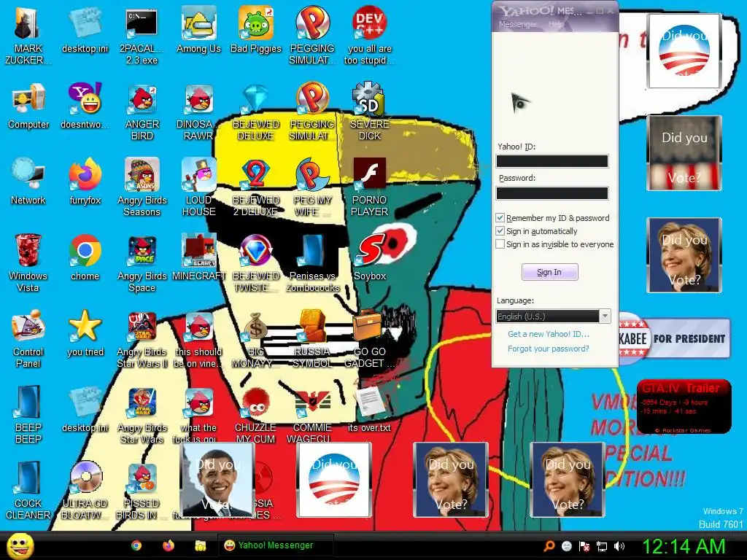Select the GO GO GADGET briefcase icon
The width and height of the screenshot is (747, 560).
(370, 338)
